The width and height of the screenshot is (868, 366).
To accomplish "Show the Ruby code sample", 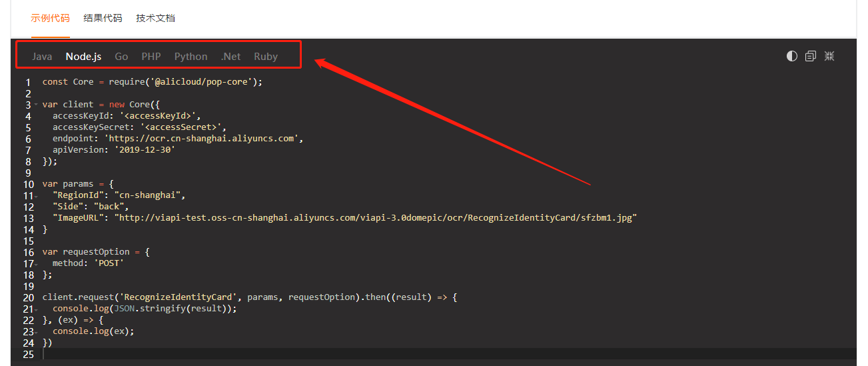I will coord(266,57).
